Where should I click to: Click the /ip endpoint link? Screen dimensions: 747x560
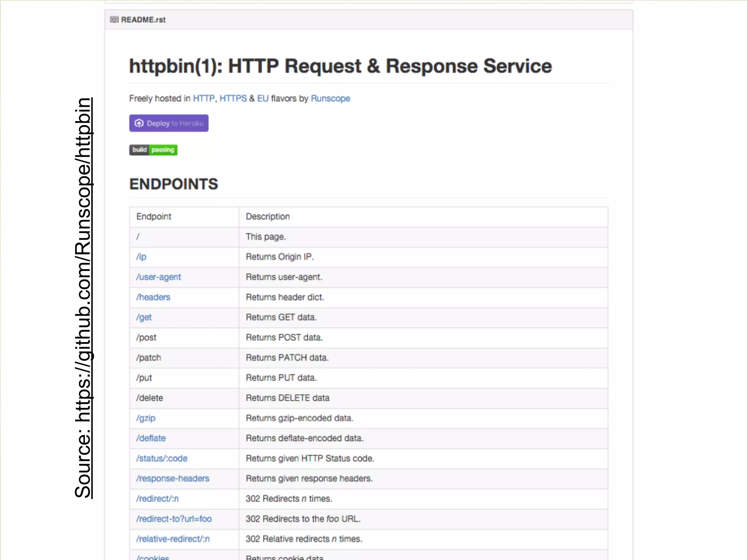(141, 257)
